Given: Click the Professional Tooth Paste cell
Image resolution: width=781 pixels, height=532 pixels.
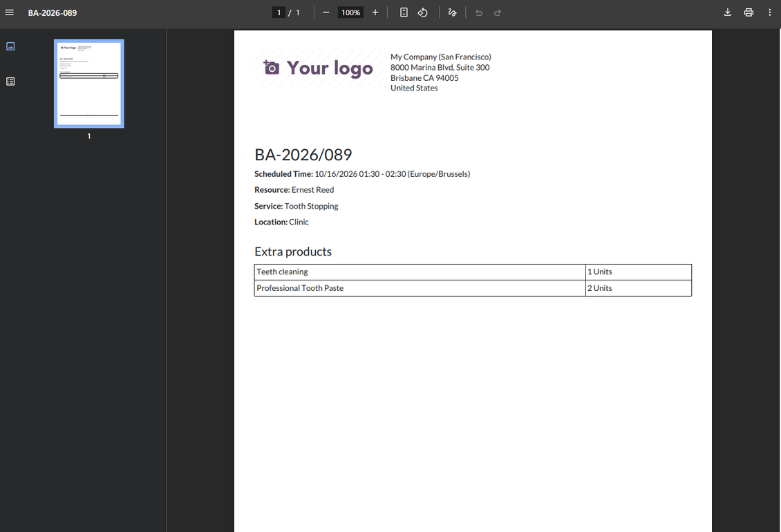Looking at the screenshot, I should [x=420, y=288].
